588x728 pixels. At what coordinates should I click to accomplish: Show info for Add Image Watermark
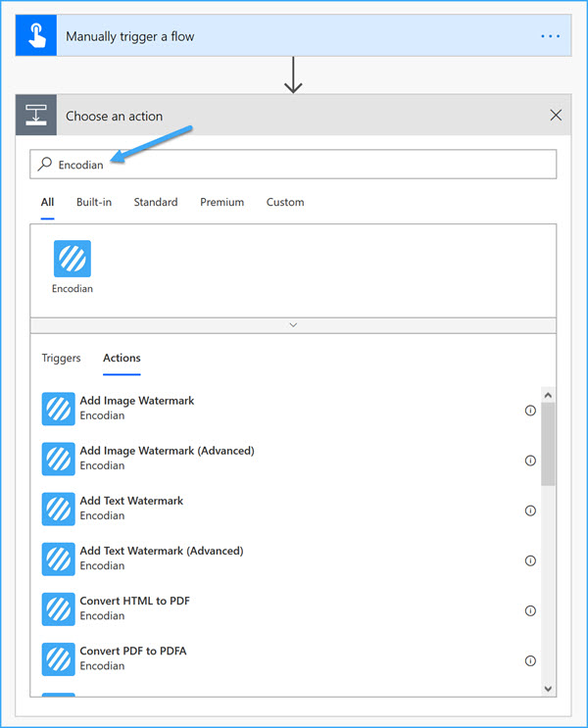530,411
